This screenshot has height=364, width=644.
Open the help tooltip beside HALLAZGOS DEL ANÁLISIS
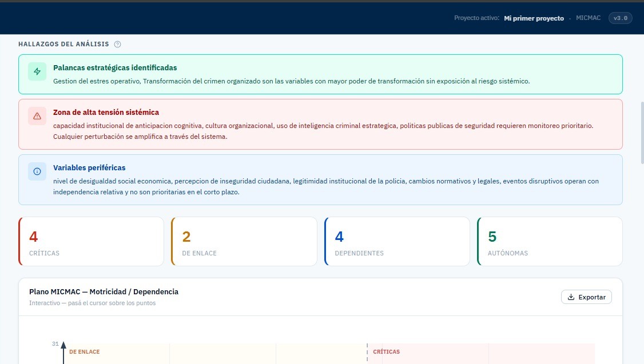pyautogui.click(x=117, y=44)
